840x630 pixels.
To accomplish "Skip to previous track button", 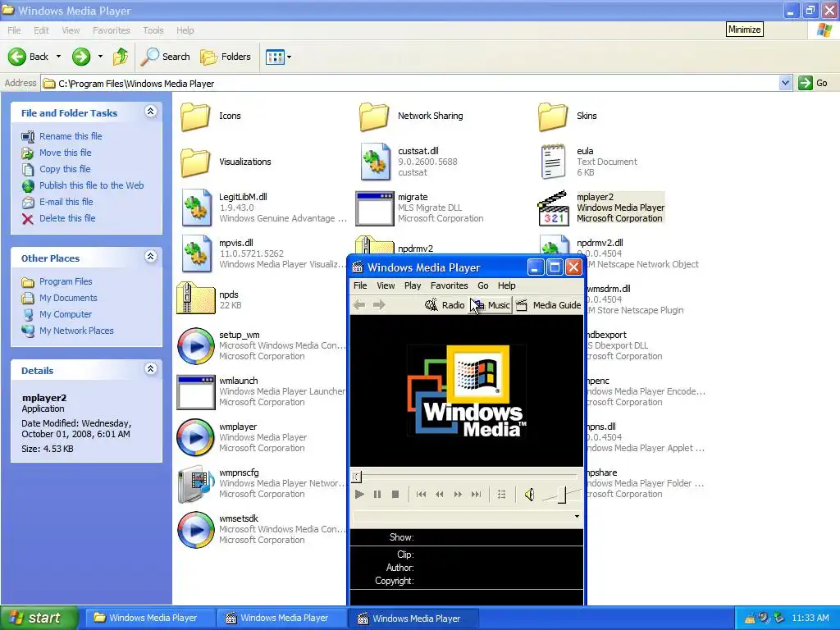I will tap(421, 495).
